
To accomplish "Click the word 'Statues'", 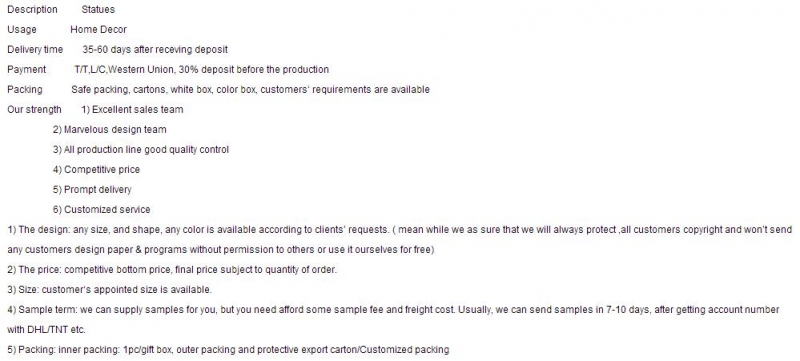I will pyautogui.click(x=98, y=10).
